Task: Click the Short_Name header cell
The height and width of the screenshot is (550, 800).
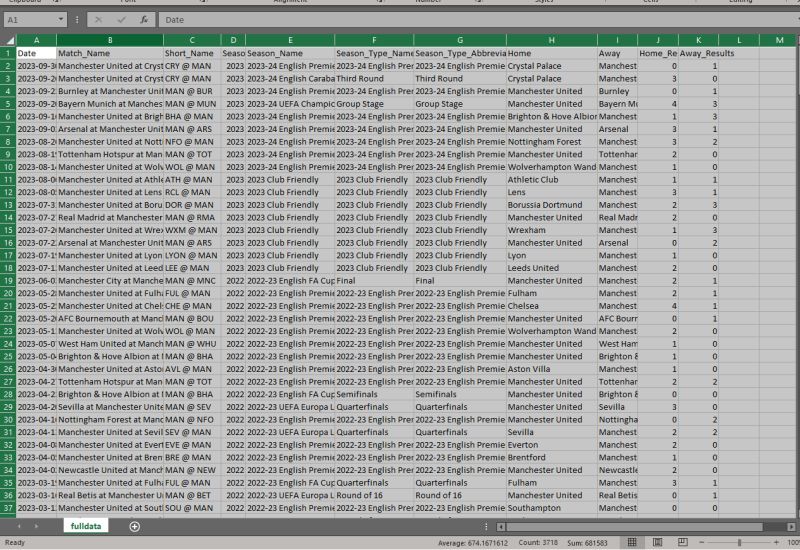Action: (192, 53)
